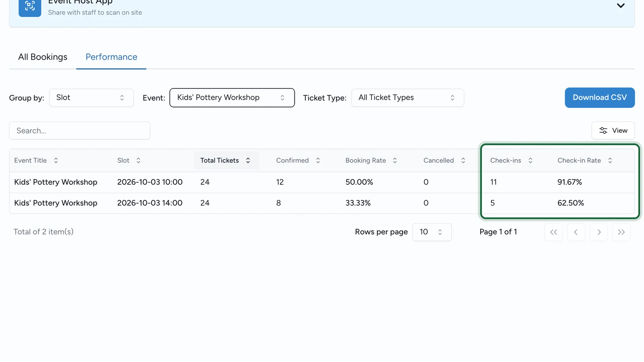
Task: Click the 50.00% booking rate cell
Action: [x=359, y=182]
